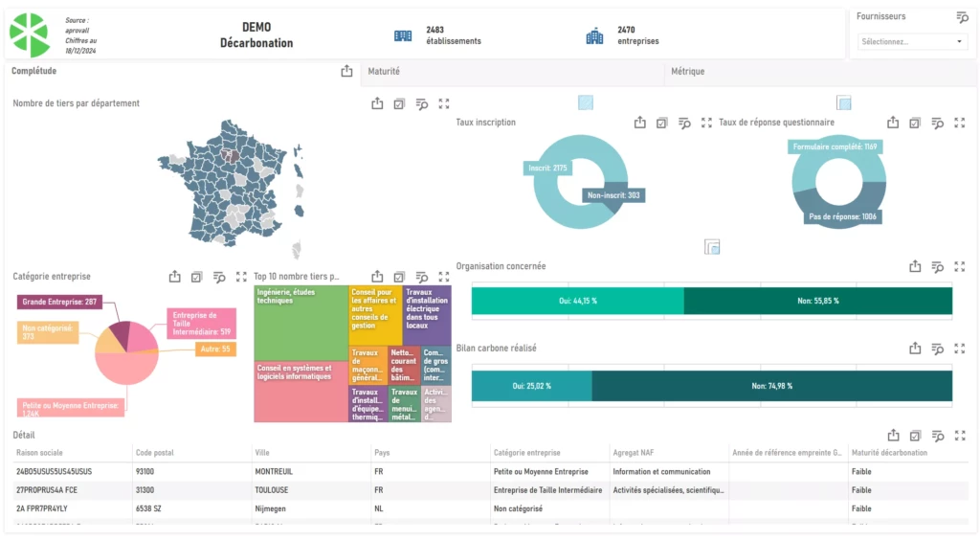Maximize the Bilan carbone réalisé panel
This screenshot has width=980, height=541.
[960, 349]
